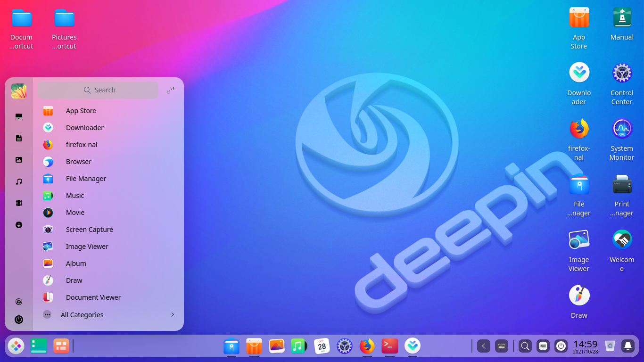644x362 pixels.
Task: Click the power icon in launcher sidebar
Action: point(19,320)
